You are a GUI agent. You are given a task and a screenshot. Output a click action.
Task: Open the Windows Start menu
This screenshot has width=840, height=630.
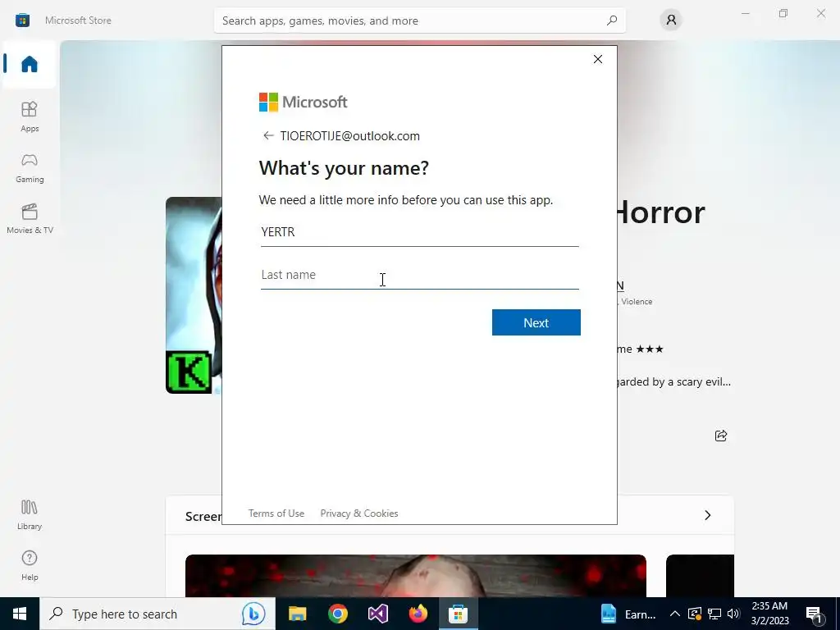(x=20, y=614)
